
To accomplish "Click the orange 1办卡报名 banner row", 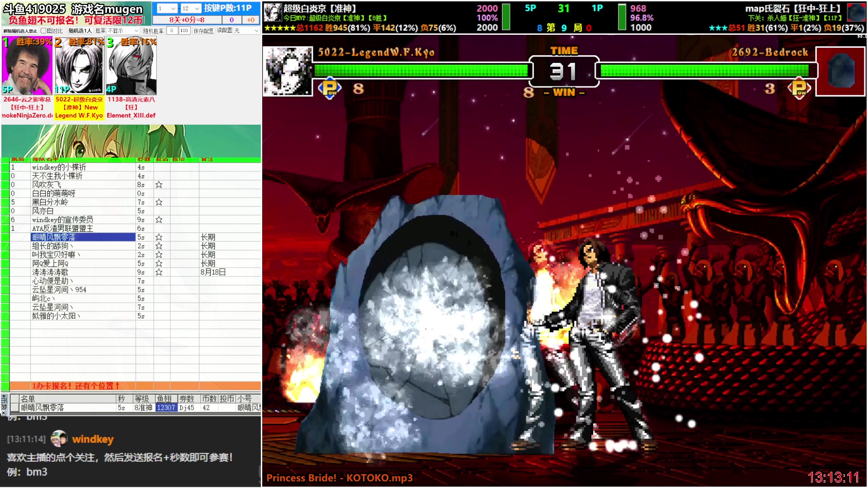I will point(135,386).
